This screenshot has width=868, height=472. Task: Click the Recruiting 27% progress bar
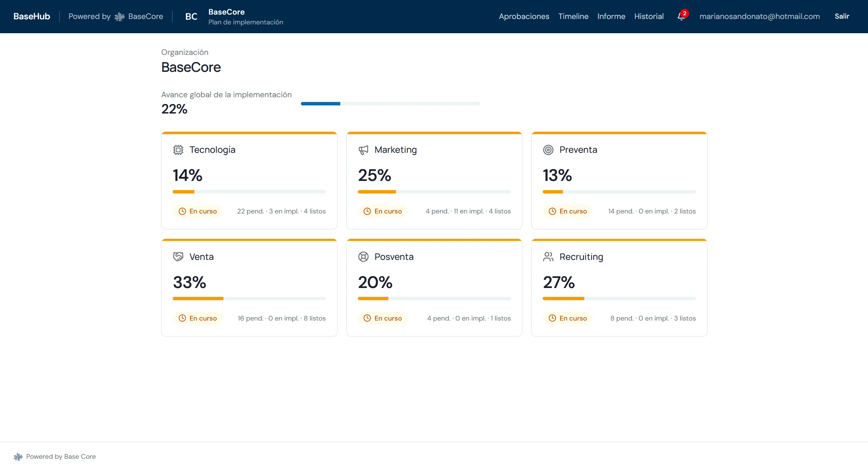(x=619, y=299)
